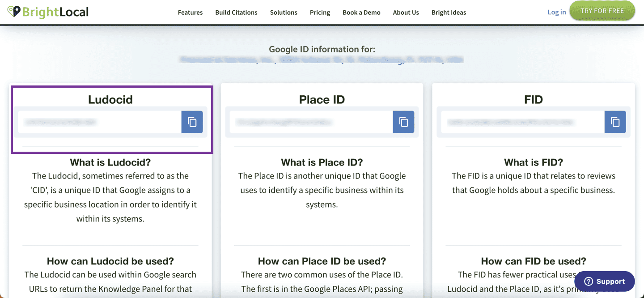644x298 pixels.
Task: Go to Pricing page
Action: (320, 13)
